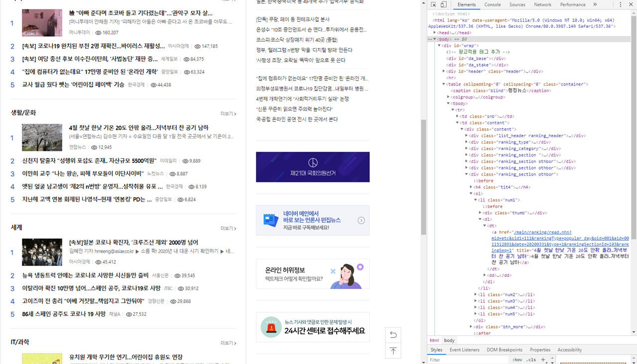The height and width of the screenshot is (364, 637).
Task: Click the view count eye icon beside 160,207
Action: [98, 32]
